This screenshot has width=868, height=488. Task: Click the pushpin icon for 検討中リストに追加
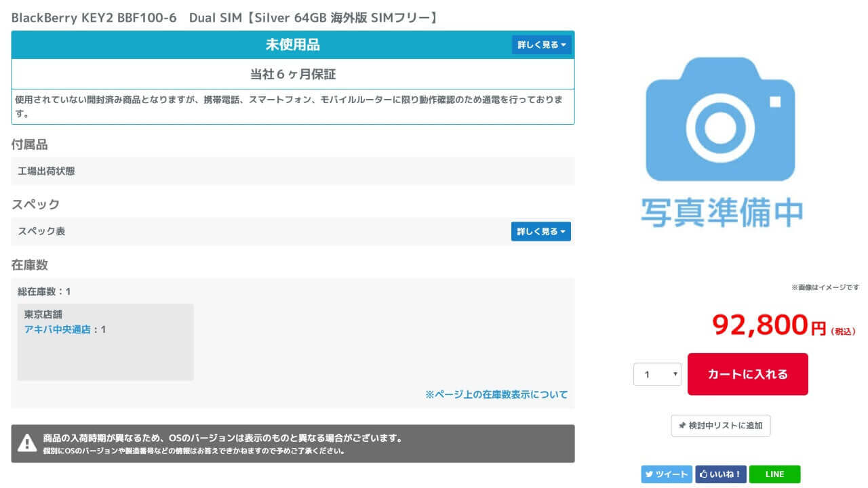(x=682, y=426)
